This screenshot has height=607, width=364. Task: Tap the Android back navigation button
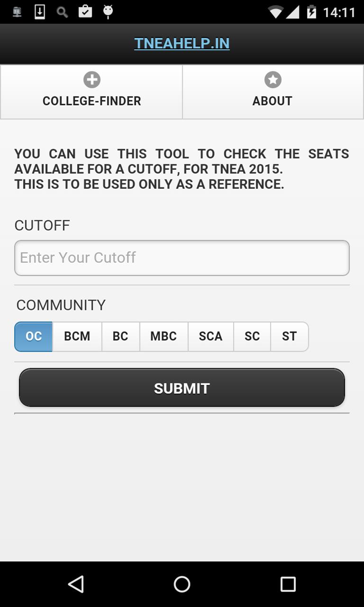pyautogui.click(x=76, y=584)
